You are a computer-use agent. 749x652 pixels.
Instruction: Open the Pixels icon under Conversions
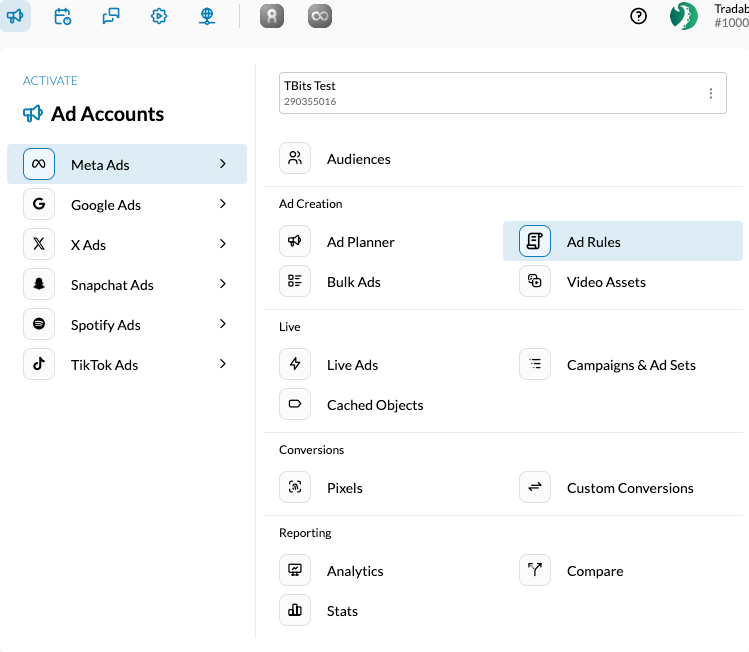(295, 488)
